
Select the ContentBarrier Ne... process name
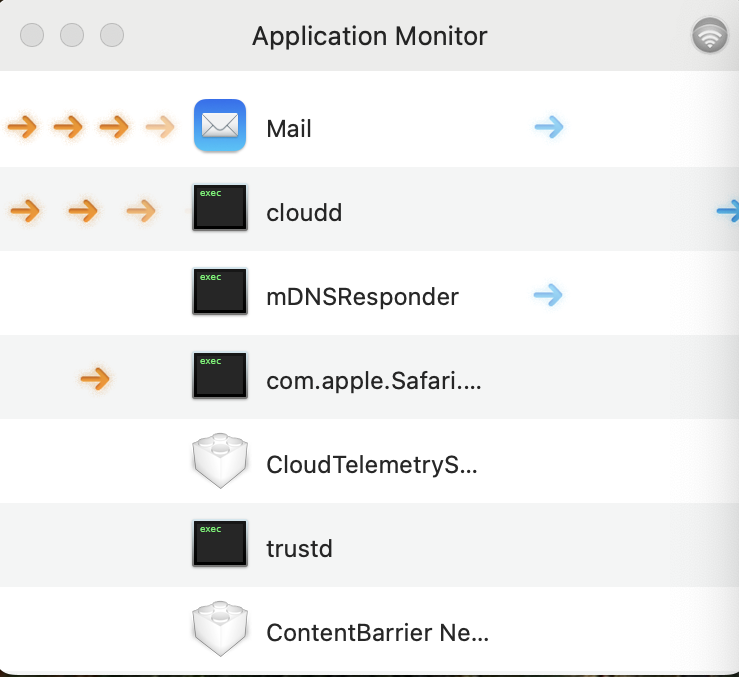(x=378, y=633)
